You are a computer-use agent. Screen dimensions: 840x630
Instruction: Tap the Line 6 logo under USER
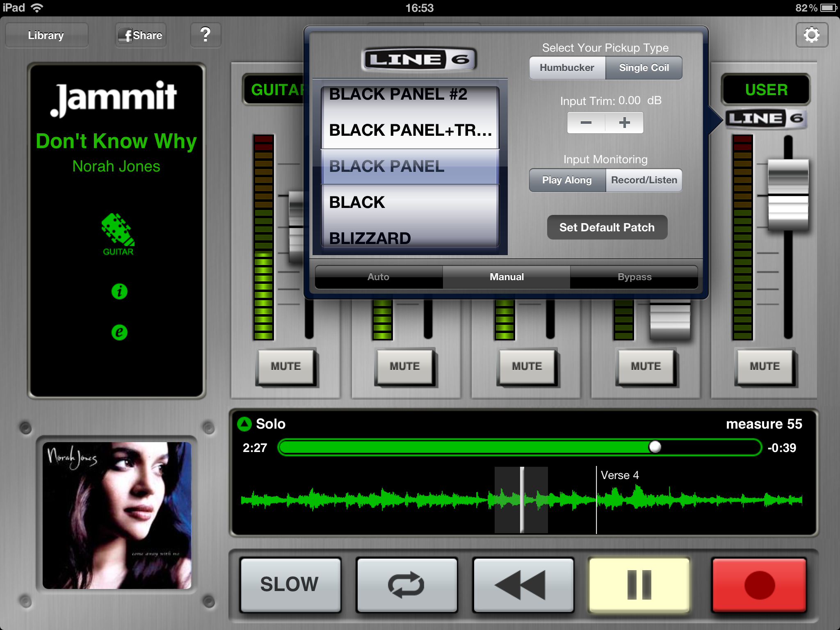point(766,119)
